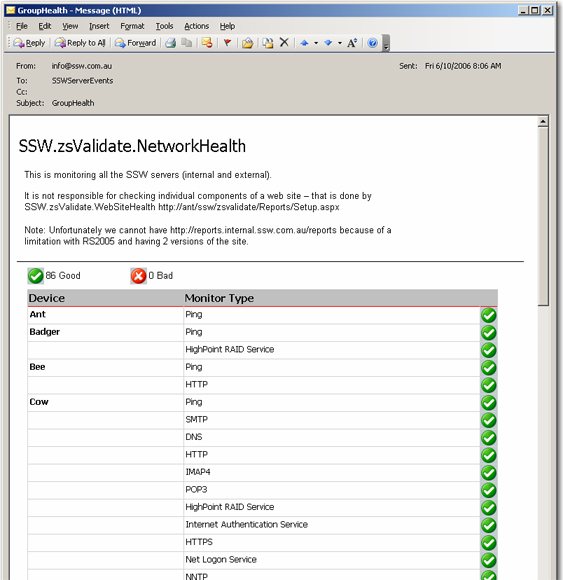Flag this message with red flag icon
The width and height of the screenshot is (563, 580).
pos(227,43)
